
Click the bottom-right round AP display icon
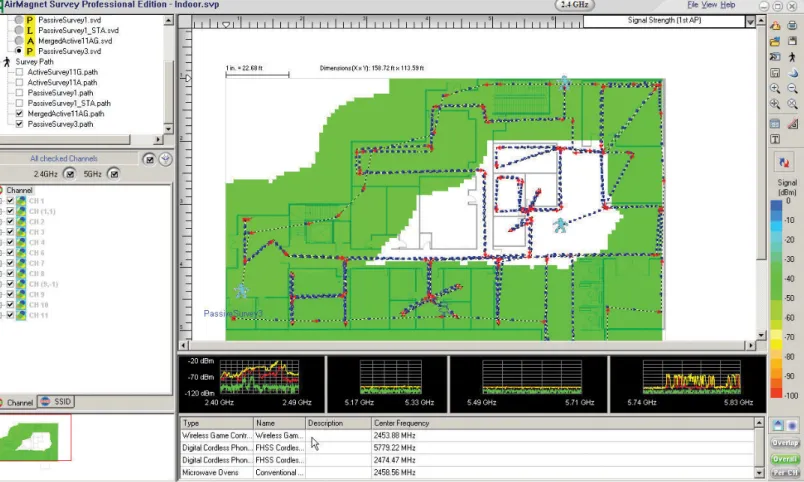click(793, 426)
